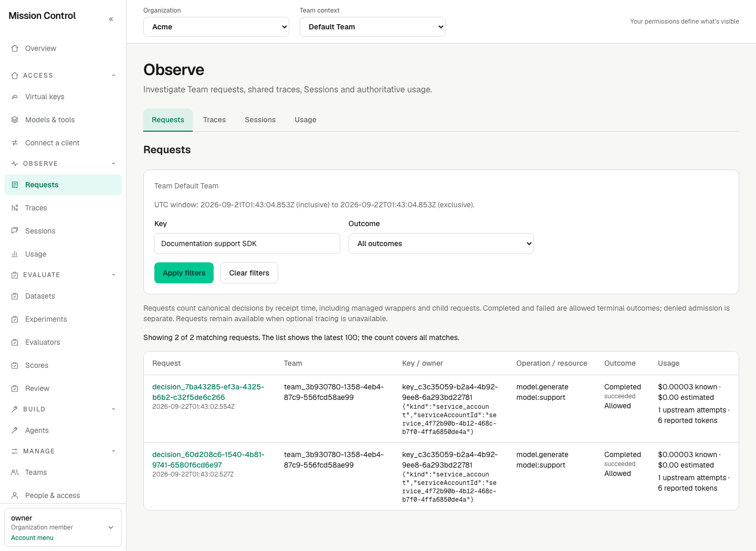Click the People & access person icon

pyautogui.click(x=15, y=495)
